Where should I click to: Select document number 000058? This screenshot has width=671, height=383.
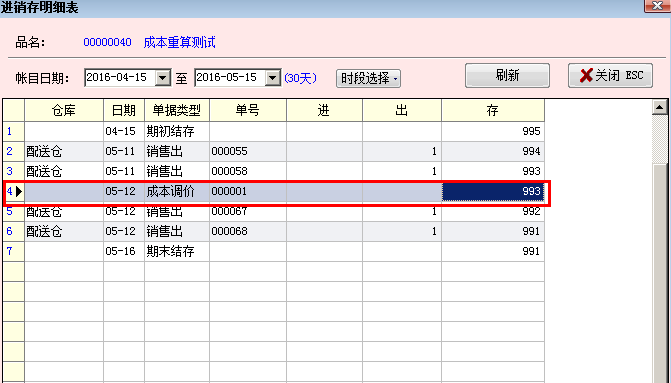pyautogui.click(x=248, y=172)
